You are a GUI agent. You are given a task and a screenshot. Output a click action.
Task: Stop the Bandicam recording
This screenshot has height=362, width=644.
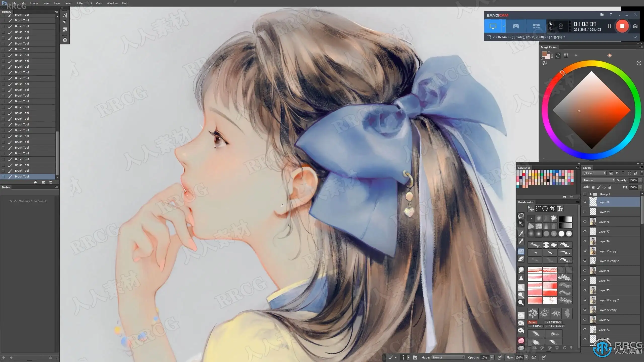point(622,26)
